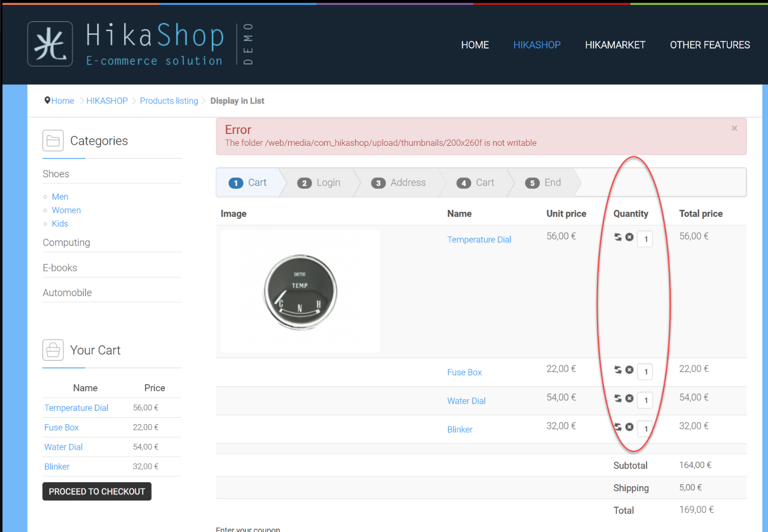Viewport: 768px width, 532px height.
Task: Select checkout step 3 Address
Action: tap(398, 183)
